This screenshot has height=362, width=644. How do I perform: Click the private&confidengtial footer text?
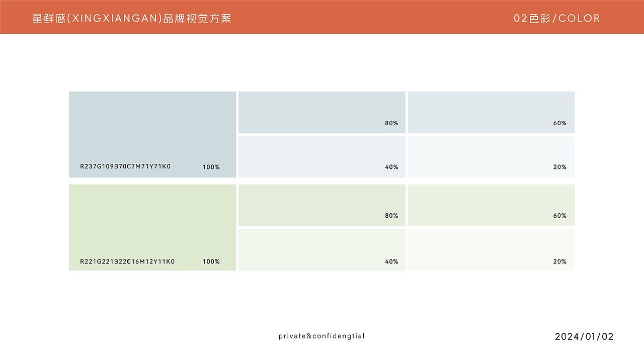321,336
